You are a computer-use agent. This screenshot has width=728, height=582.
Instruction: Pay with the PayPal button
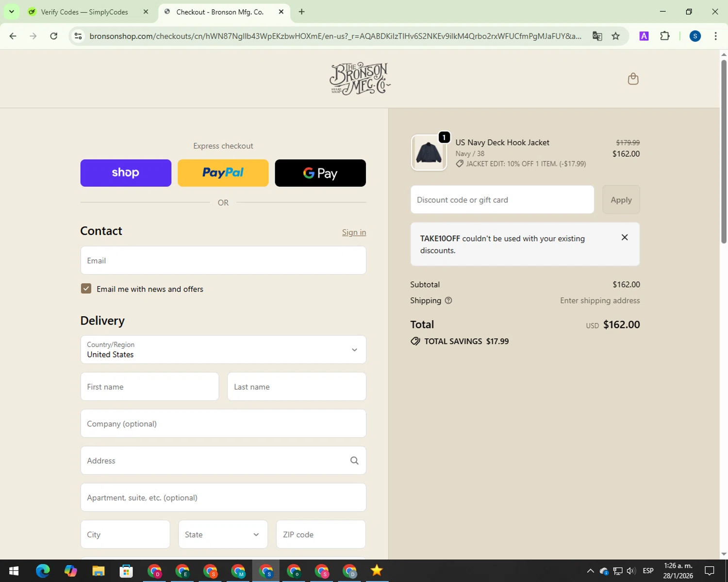(x=223, y=173)
